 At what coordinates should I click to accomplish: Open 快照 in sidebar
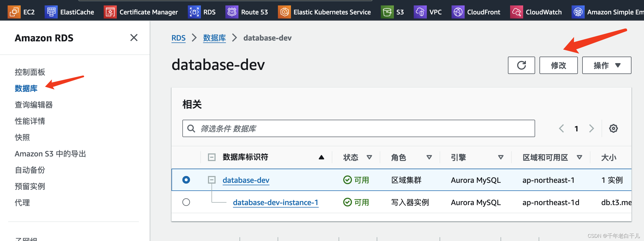click(x=22, y=137)
